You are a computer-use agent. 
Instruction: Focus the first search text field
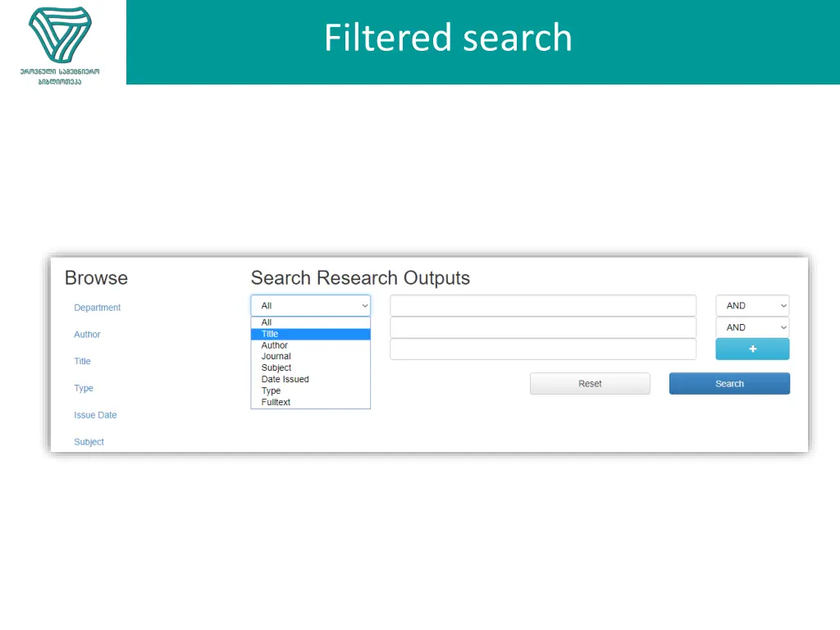(543, 305)
